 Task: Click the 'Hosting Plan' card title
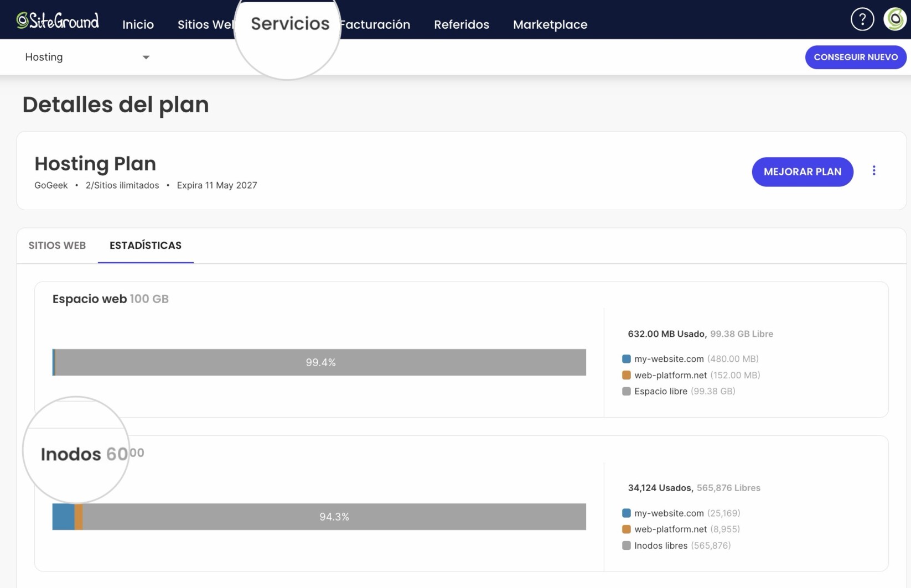(x=95, y=164)
